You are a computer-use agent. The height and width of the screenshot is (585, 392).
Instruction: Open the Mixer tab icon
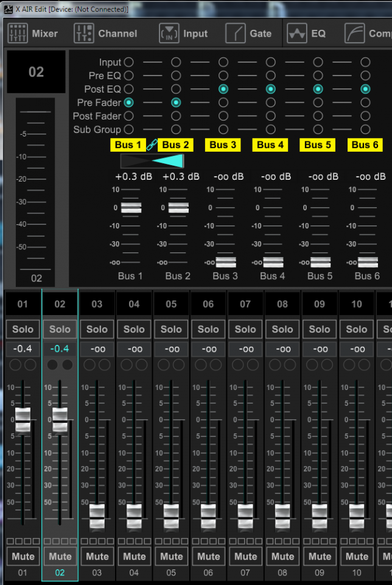click(18, 34)
